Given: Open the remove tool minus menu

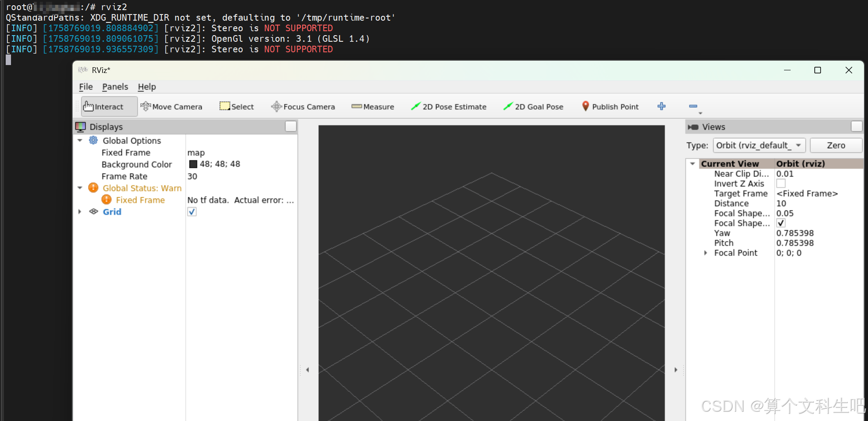Looking at the screenshot, I should (x=694, y=107).
